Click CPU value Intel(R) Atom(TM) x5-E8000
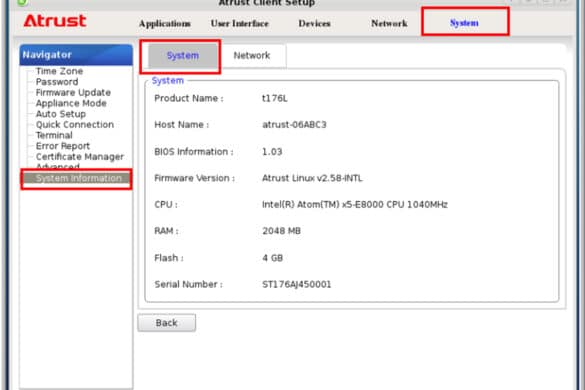Screen dimensions: 585x390 tap(354, 205)
